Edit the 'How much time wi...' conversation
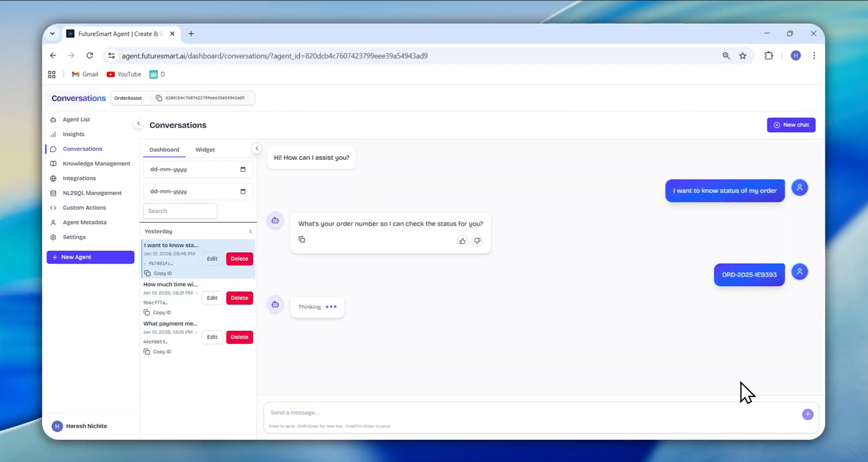Viewport: 868px width, 462px height. [212, 298]
